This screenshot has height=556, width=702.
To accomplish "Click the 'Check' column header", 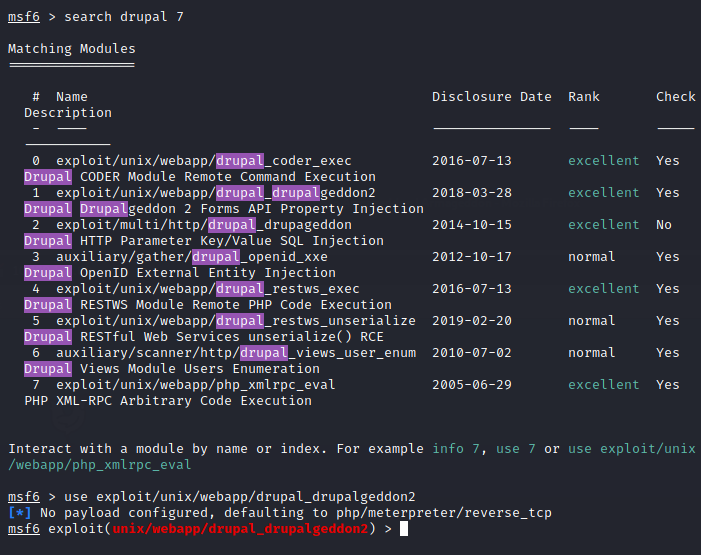I will (676, 97).
